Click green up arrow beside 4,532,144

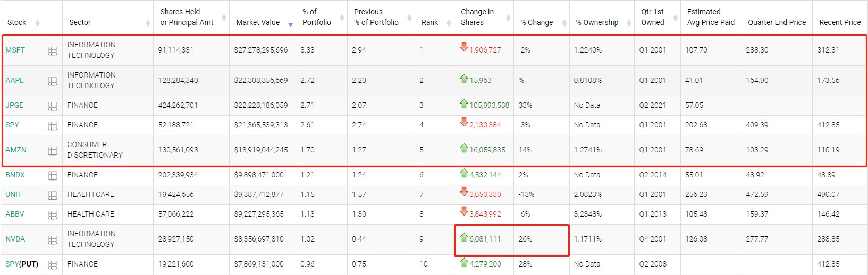coord(464,173)
